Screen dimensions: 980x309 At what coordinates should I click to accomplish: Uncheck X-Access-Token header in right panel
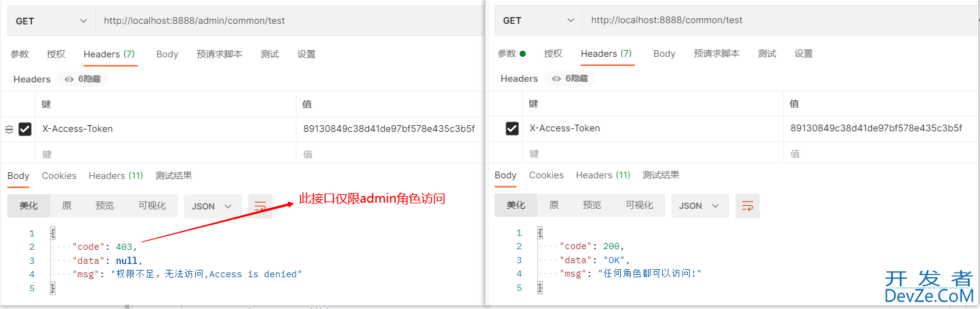coord(512,128)
